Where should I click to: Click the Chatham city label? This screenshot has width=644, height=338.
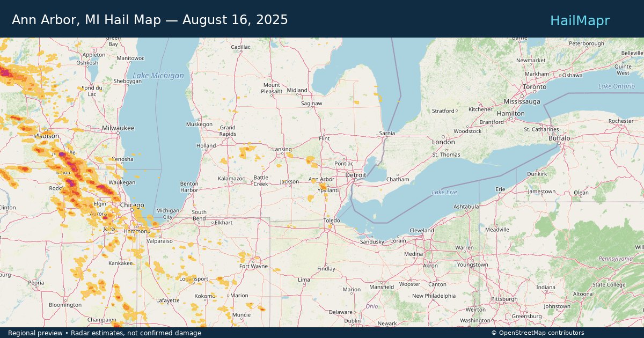(398, 180)
